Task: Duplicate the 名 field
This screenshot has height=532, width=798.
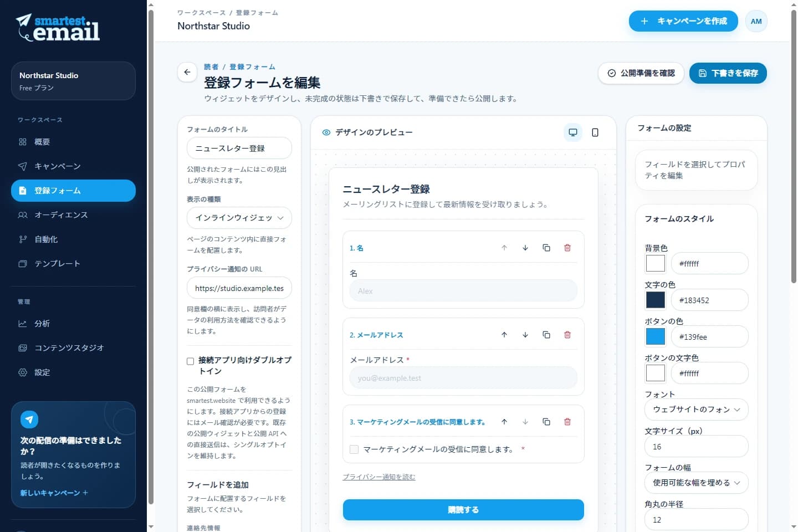Action: pyautogui.click(x=546, y=248)
